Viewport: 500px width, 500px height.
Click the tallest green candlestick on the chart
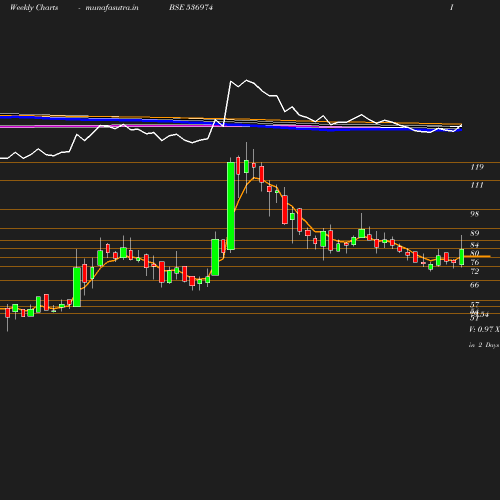click(231, 206)
